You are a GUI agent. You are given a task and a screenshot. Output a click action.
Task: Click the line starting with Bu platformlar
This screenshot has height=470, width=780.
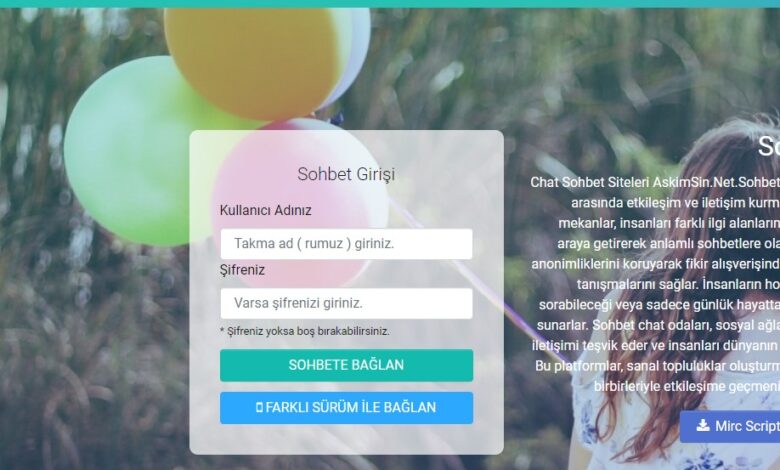click(657, 366)
